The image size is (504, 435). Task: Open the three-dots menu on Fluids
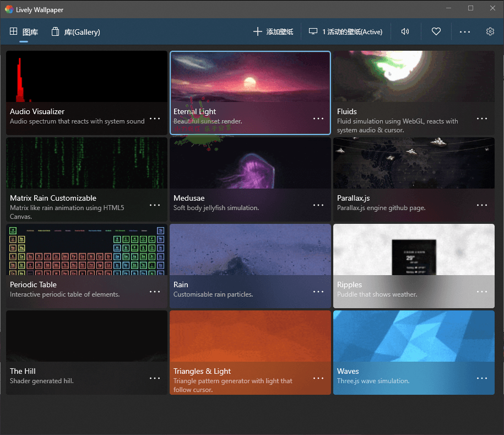click(x=482, y=119)
